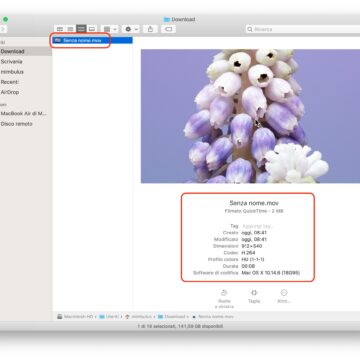Click the green full-screen window button
360x360 pixels.
point(5,19)
